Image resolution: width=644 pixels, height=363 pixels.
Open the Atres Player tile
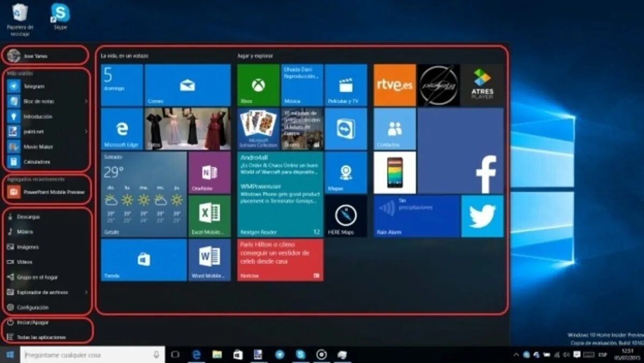(x=482, y=85)
